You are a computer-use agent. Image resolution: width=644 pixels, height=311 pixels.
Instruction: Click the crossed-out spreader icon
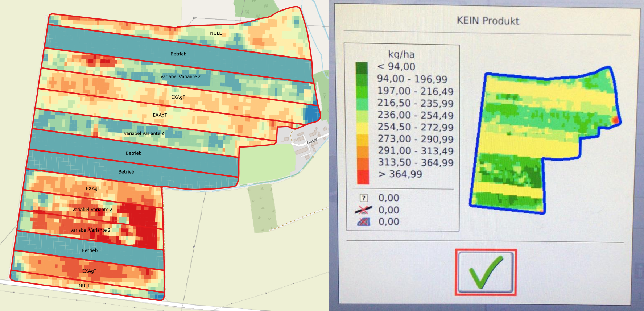coord(363,210)
